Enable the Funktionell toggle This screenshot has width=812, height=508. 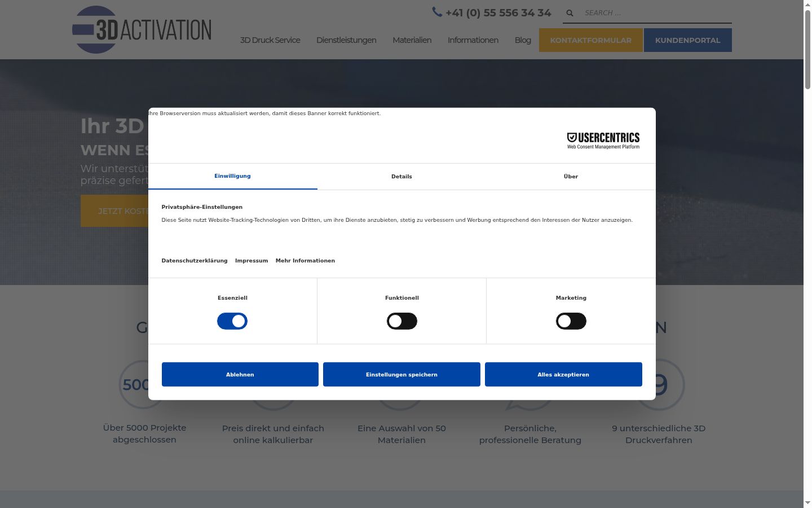[401, 321]
